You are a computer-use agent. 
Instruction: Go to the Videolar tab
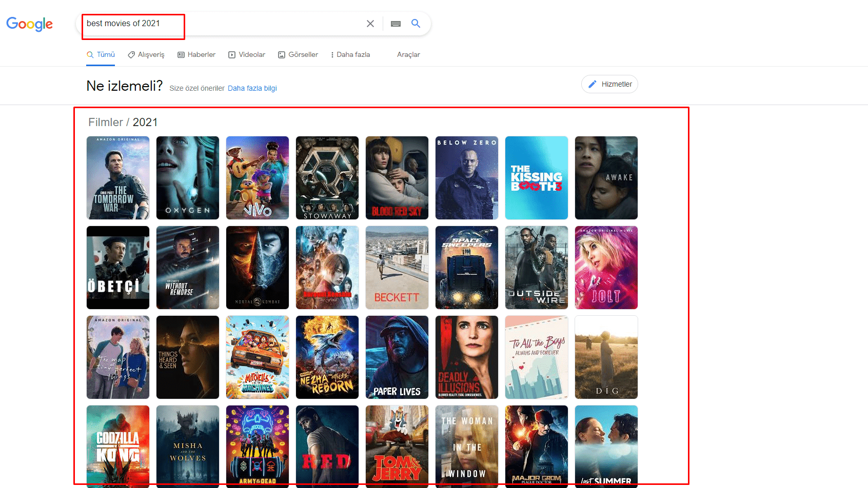click(247, 55)
